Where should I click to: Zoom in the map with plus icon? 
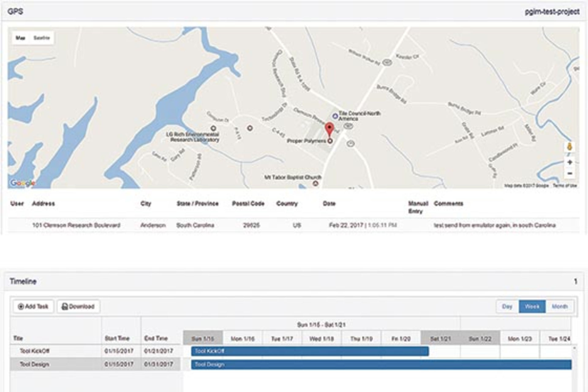pos(570,162)
